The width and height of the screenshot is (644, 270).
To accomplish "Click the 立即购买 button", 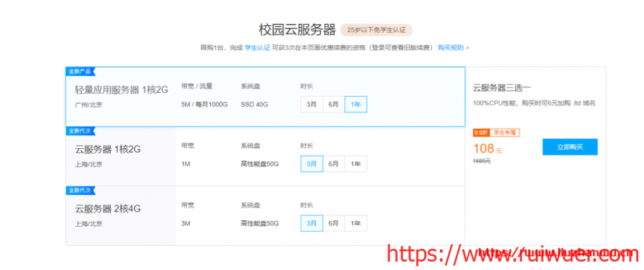I will click(569, 147).
